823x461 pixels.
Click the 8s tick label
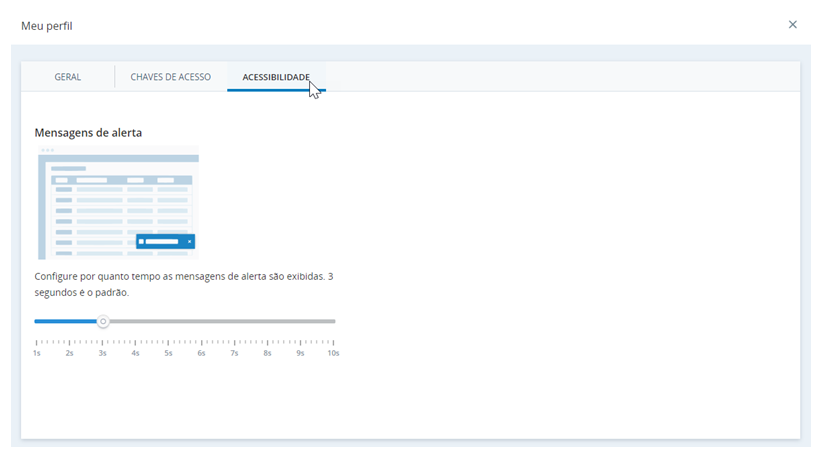click(267, 353)
